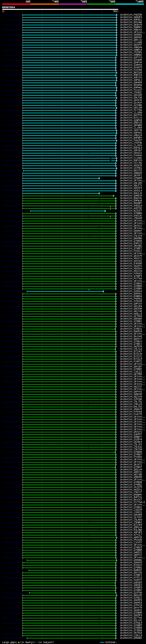Select the UniRef100_Q8I8I2 label
This screenshot has height=644, width=146.
click(131, 226)
